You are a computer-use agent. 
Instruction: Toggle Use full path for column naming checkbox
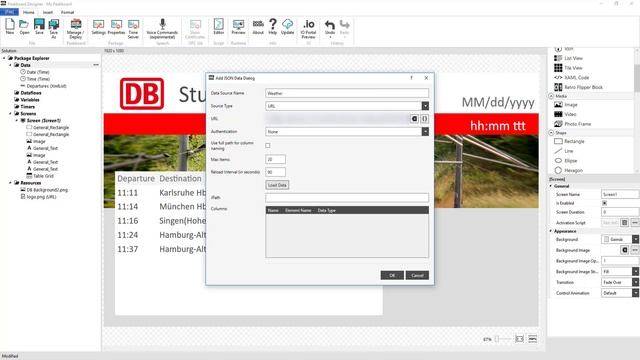tap(268, 145)
